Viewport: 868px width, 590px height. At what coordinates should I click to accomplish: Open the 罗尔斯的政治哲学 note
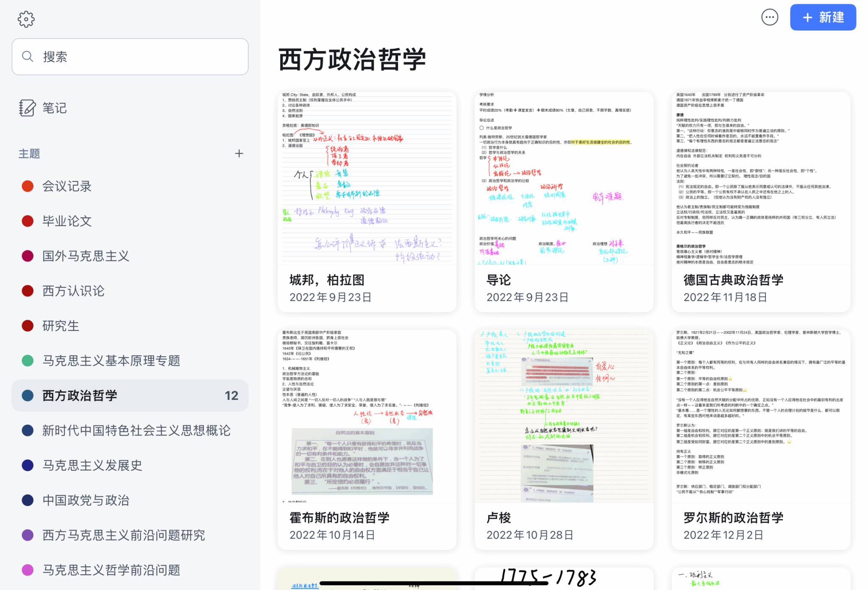pyautogui.click(x=761, y=439)
